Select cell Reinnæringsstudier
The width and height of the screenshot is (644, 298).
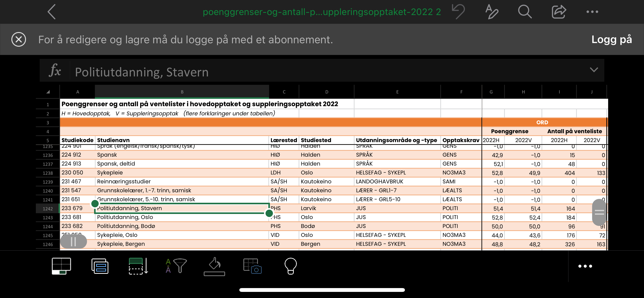[182, 182]
